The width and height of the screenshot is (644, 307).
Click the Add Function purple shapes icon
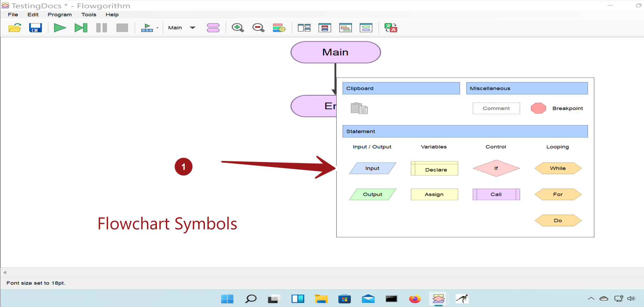(x=213, y=28)
